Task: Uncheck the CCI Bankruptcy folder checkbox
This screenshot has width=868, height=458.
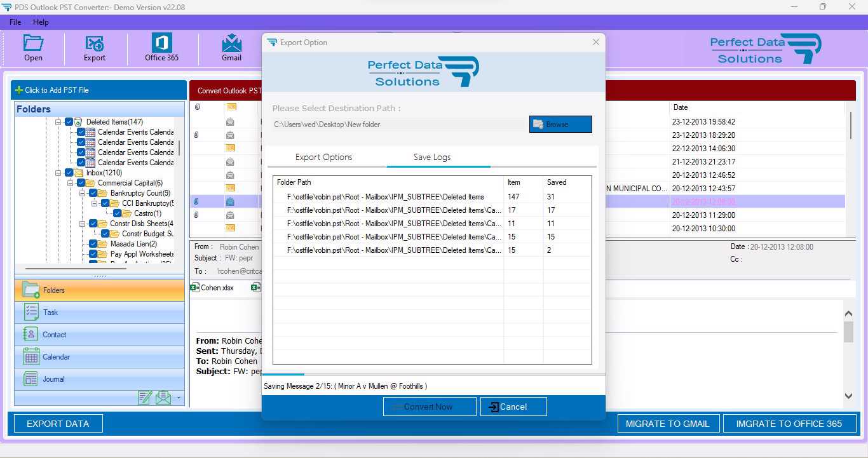Action: [105, 203]
